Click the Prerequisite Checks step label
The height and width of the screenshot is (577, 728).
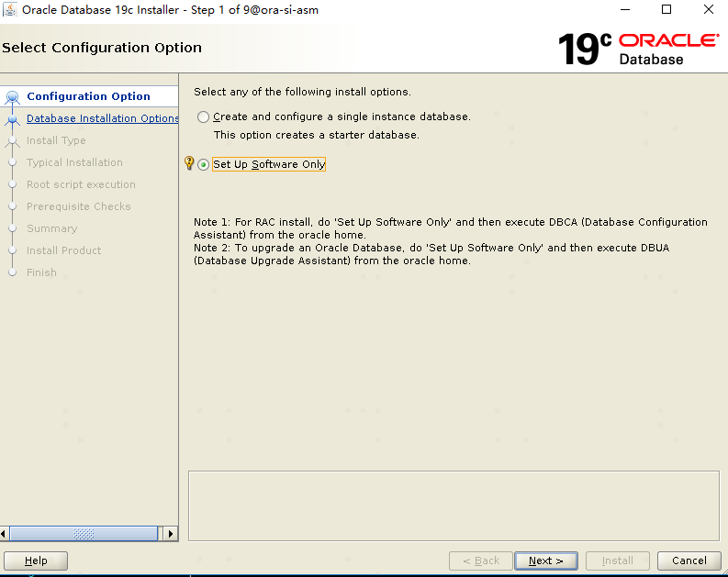pos(79,206)
